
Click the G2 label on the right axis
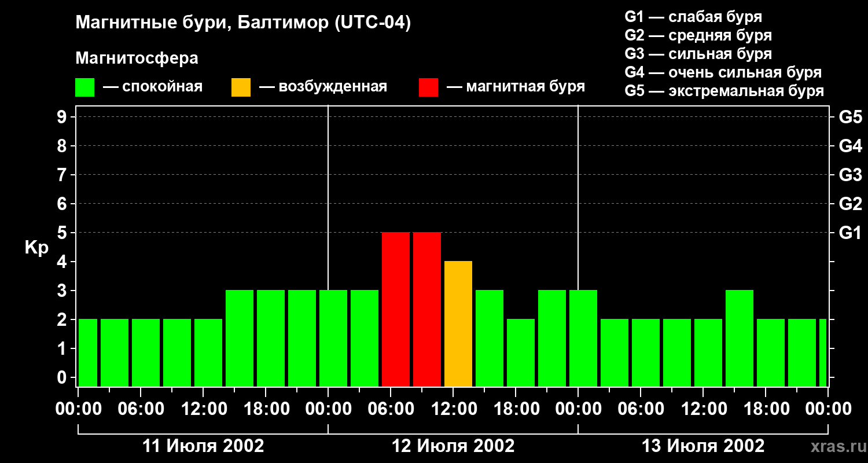[850, 204]
